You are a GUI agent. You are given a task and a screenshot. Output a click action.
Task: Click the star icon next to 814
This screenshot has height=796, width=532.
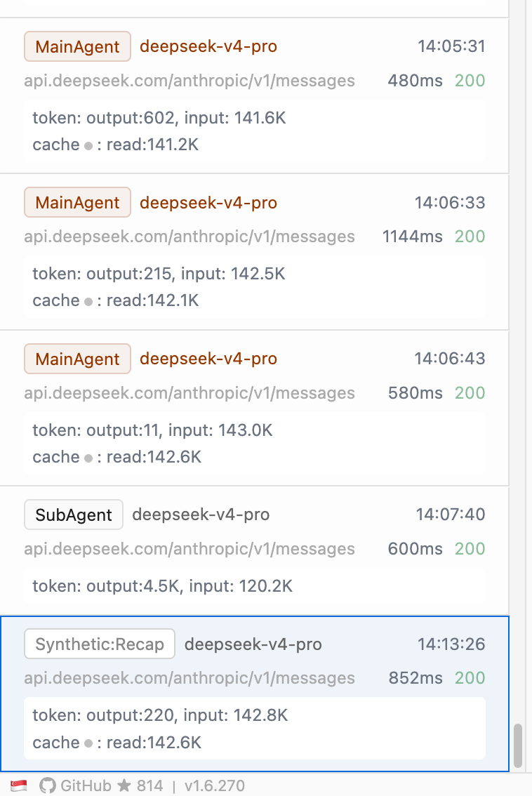(x=124, y=785)
